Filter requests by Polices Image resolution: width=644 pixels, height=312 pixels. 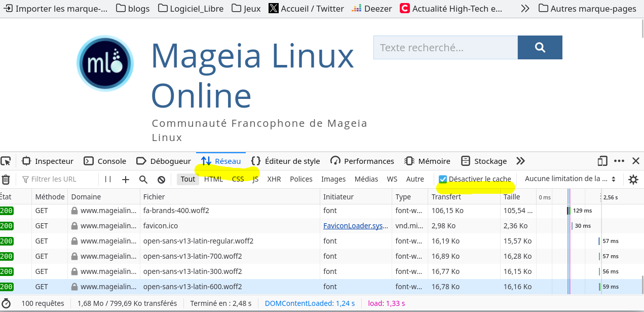point(301,179)
